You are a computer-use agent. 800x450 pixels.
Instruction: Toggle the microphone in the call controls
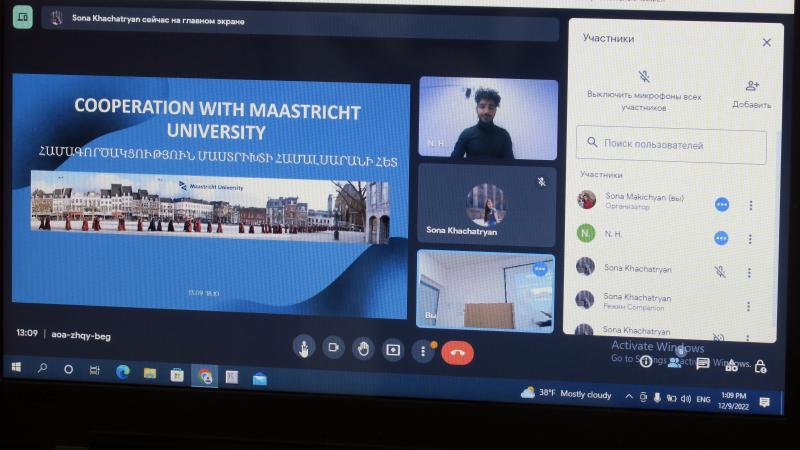(304, 347)
